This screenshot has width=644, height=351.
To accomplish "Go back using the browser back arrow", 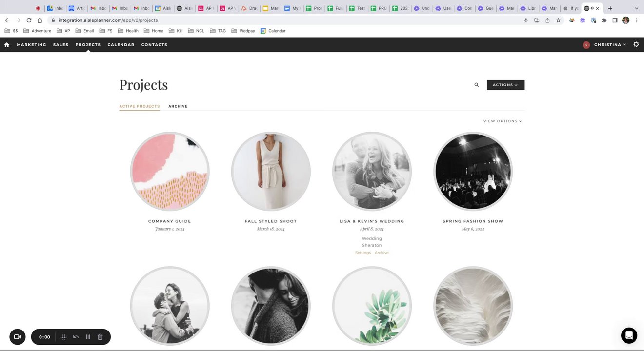I will click(7, 20).
